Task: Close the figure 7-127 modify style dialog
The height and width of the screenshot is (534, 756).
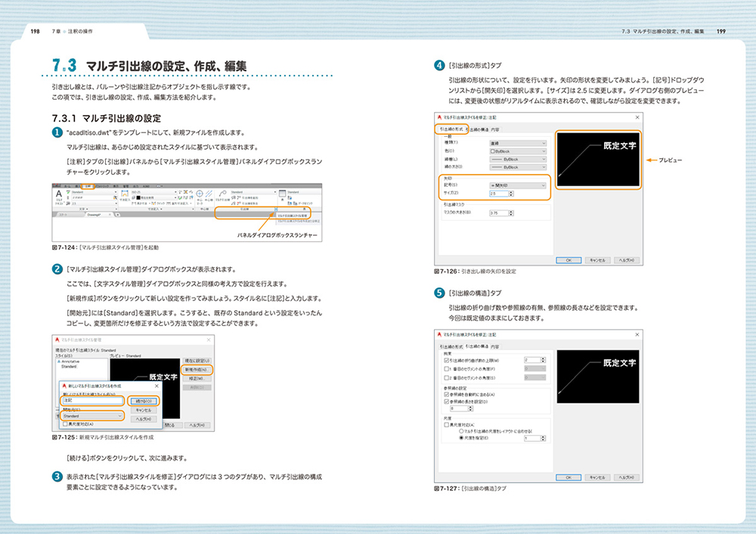Action: point(637,335)
